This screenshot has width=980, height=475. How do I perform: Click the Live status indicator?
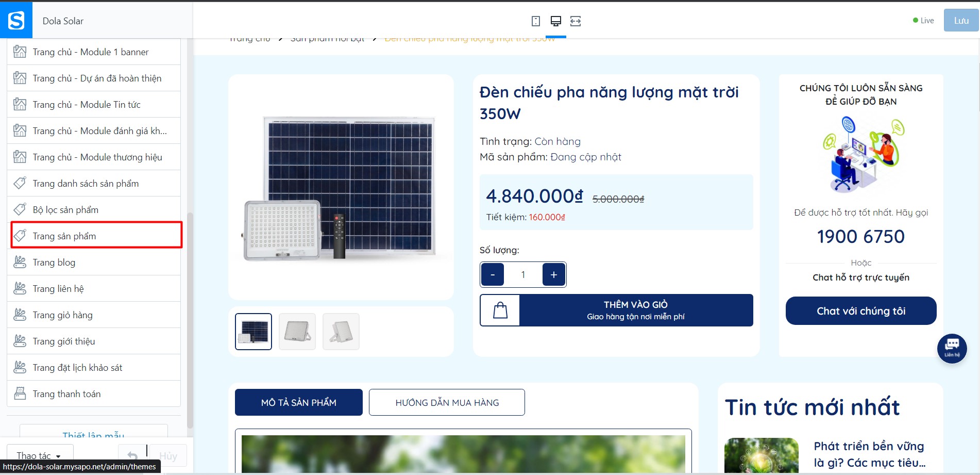click(x=923, y=21)
